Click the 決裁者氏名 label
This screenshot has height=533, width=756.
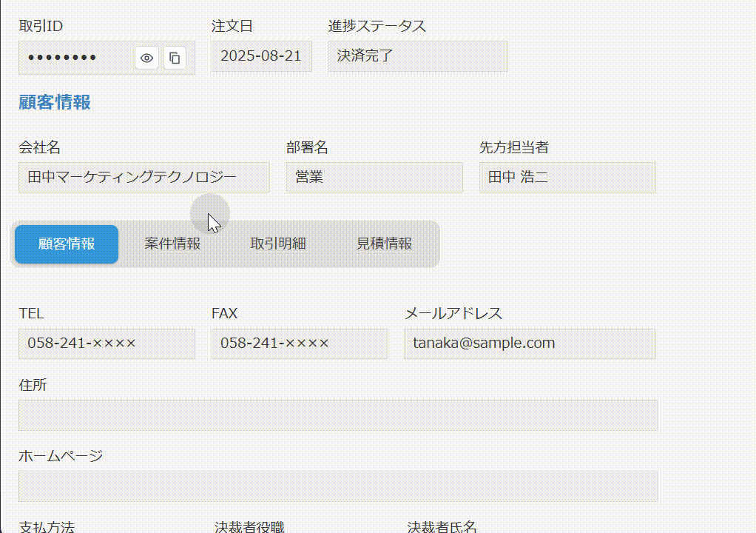[442, 526]
